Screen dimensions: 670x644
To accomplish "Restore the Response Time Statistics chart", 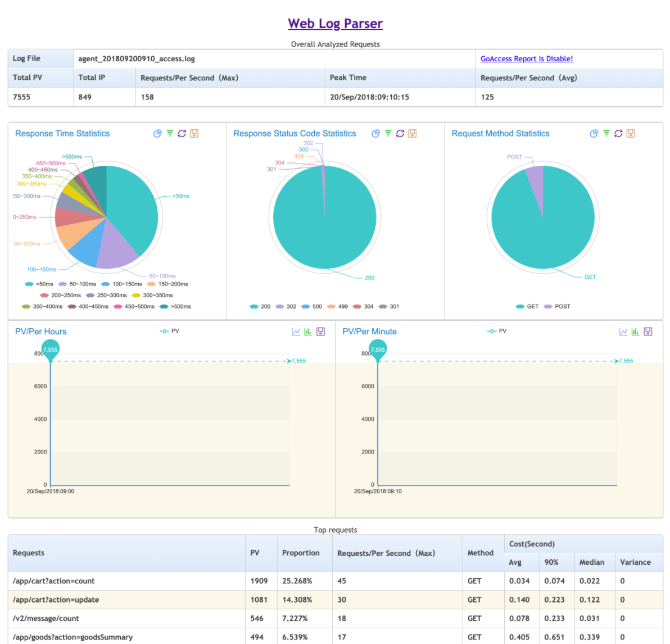I will pyautogui.click(x=182, y=133).
